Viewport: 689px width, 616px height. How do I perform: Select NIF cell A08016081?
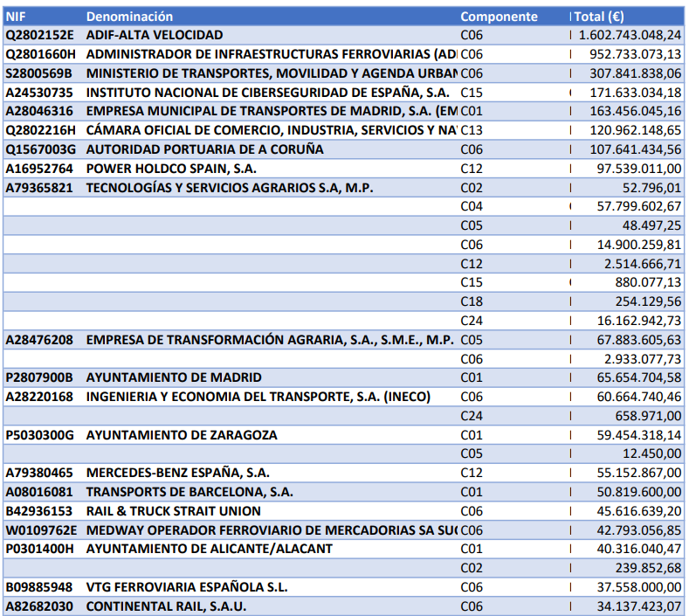39,492
